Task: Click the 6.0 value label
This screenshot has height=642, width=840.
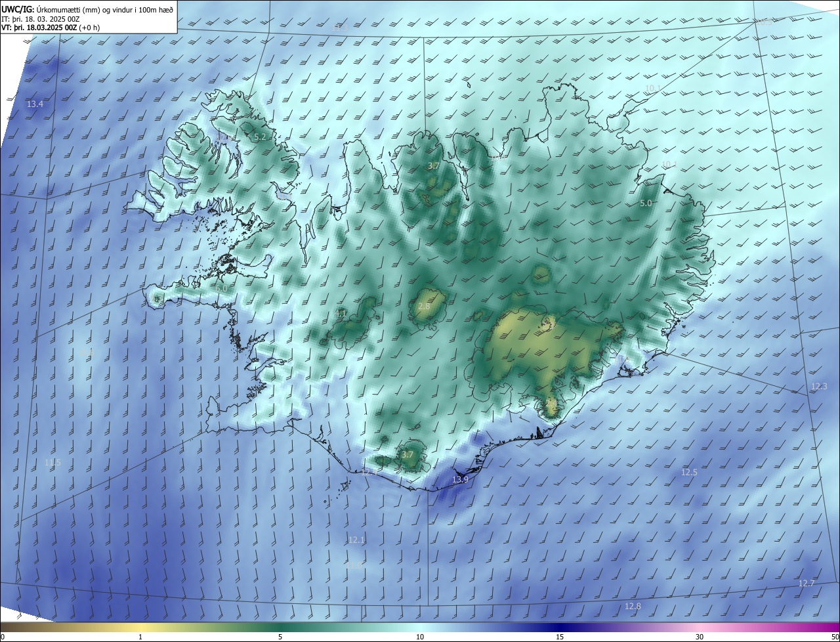Action: click(x=221, y=288)
